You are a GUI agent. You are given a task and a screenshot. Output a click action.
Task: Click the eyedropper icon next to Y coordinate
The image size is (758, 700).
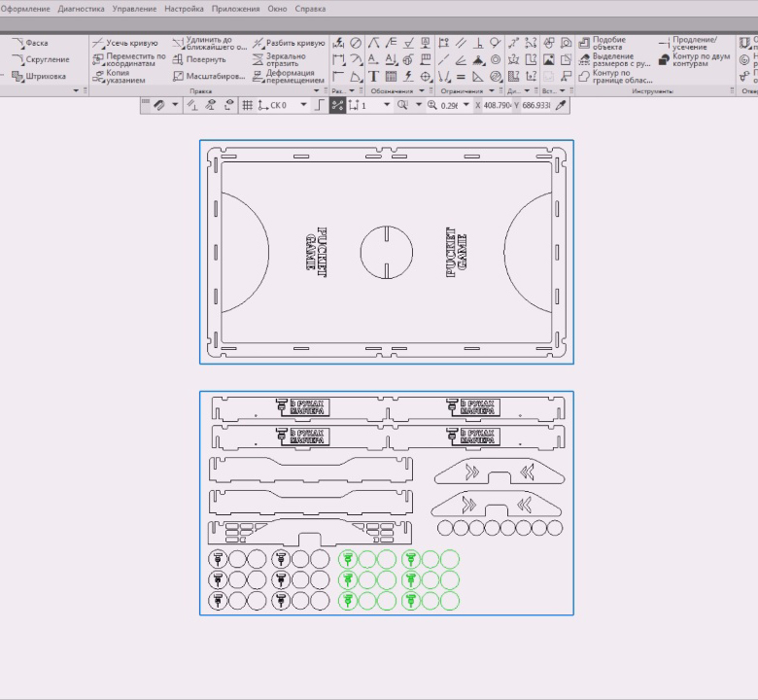pyautogui.click(x=561, y=105)
